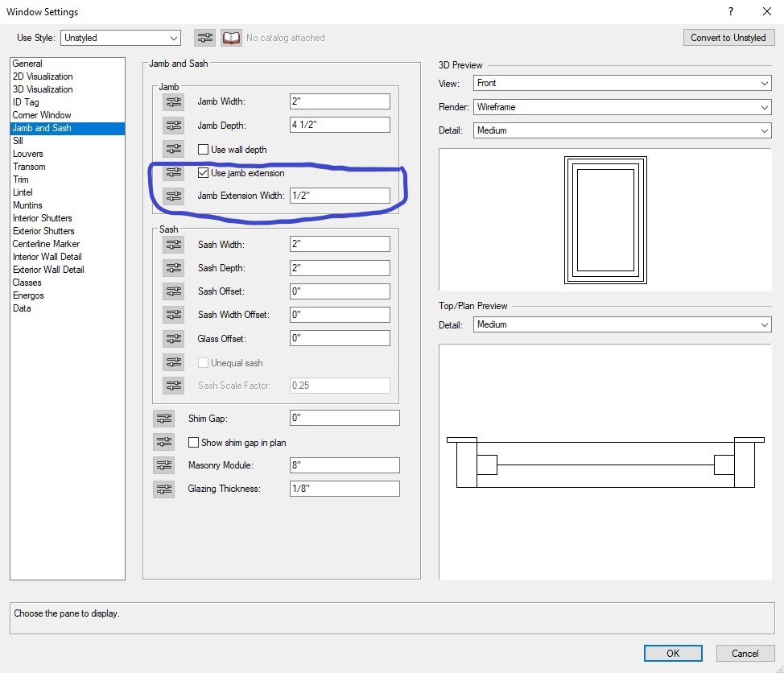The height and width of the screenshot is (673, 784).
Task: Select the Interior Shutters pane
Action: click(42, 218)
